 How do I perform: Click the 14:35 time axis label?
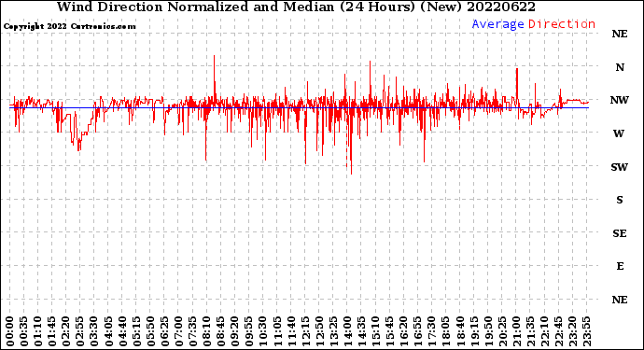[x=361, y=331]
